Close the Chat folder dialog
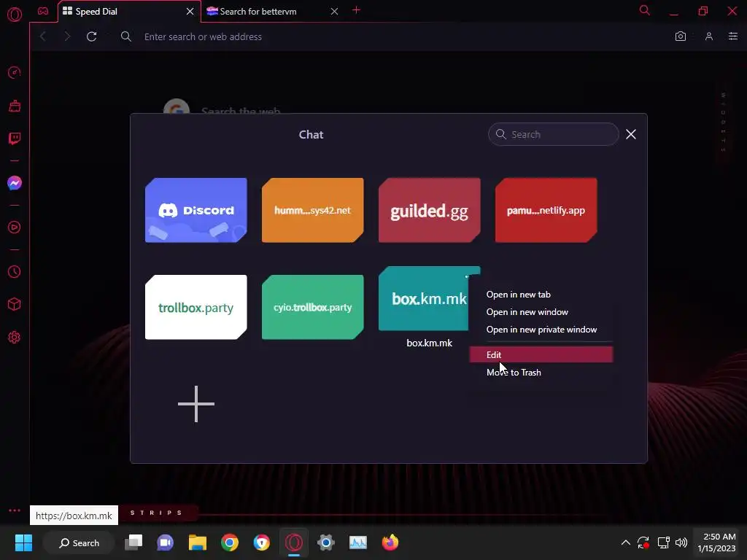The height and width of the screenshot is (560, 747). click(x=631, y=134)
